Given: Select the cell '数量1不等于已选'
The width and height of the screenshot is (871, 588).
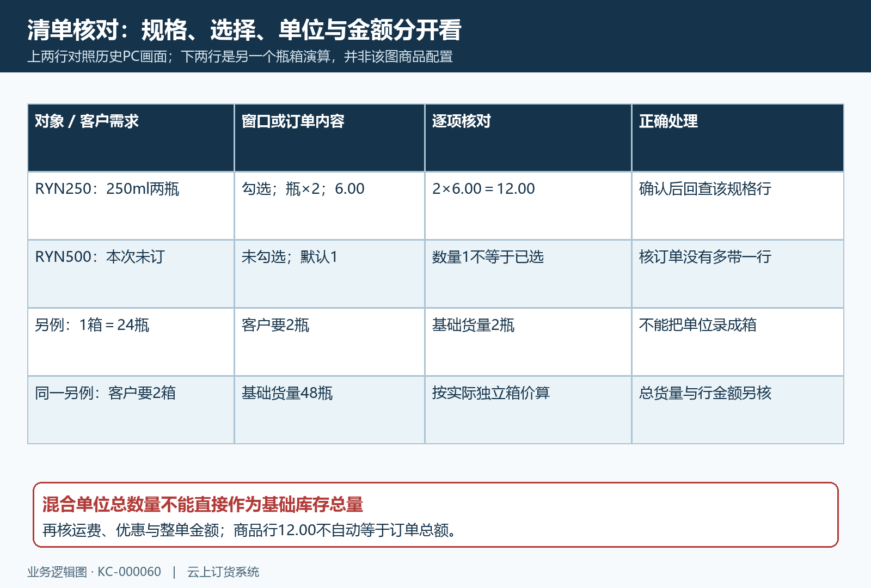Looking at the screenshot, I should coord(528,274).
